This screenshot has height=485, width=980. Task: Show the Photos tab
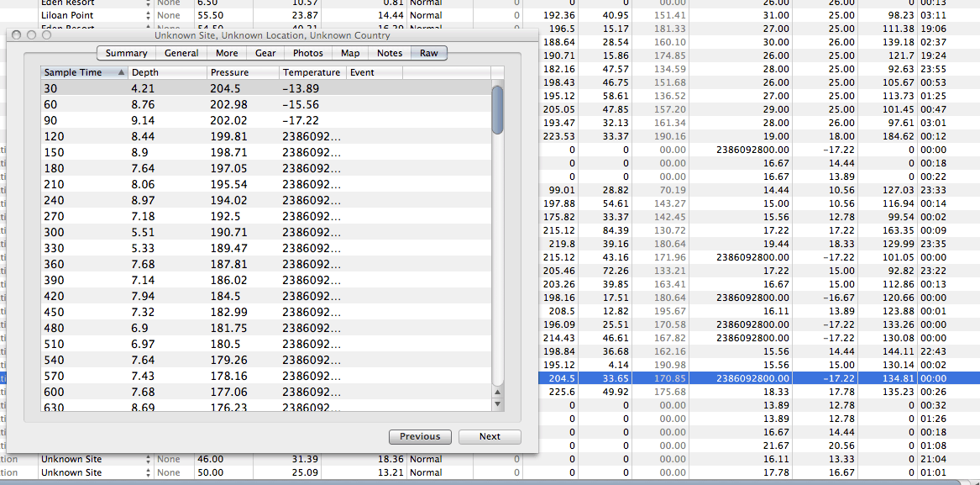tap(308, 53)
